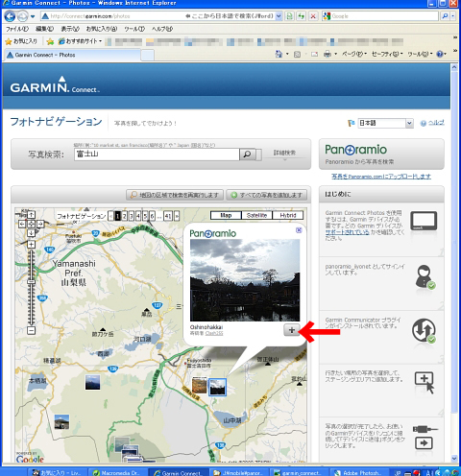Click re-run search in map area button
This screenshot has height=476, width=461.
175,195
